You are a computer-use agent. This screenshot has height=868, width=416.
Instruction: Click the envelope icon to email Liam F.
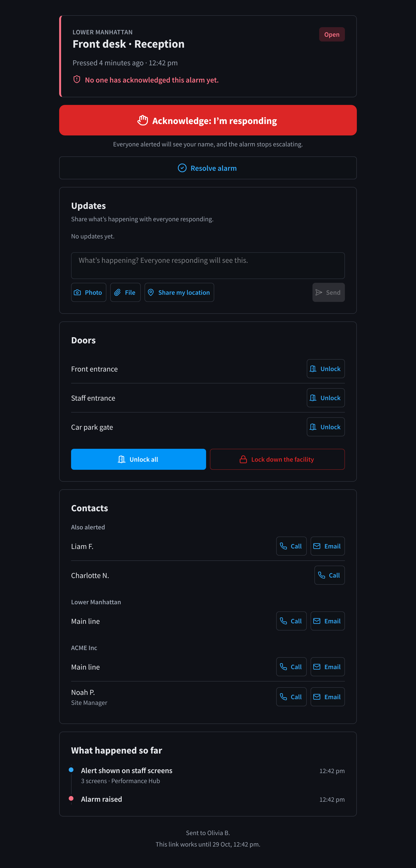[x=317, y=546]
